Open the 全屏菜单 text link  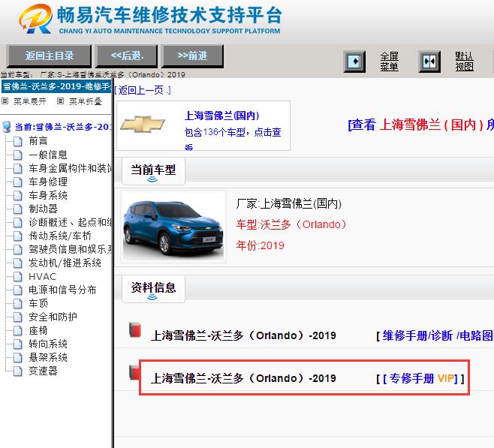tap(390, 62)
